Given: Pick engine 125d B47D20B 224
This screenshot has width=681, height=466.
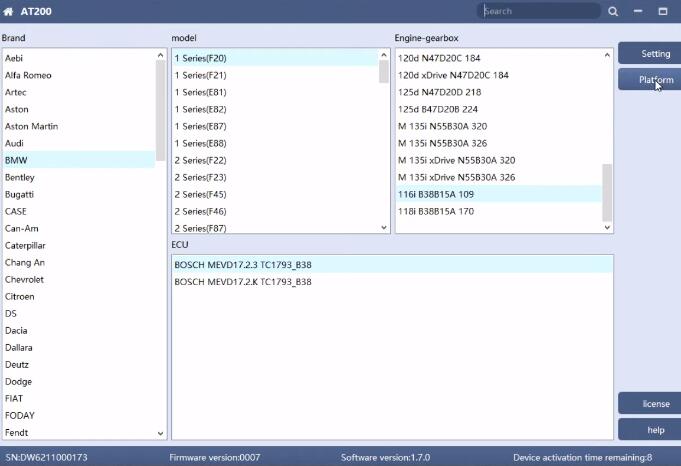Looking at the screenshot, I should (x=499, y=109).
